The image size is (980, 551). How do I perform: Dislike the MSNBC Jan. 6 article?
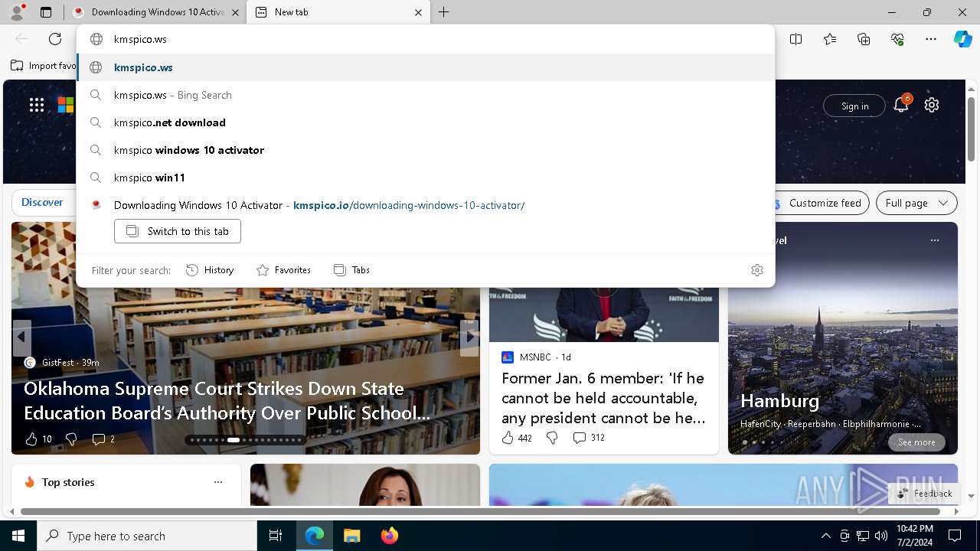(552, 438)
